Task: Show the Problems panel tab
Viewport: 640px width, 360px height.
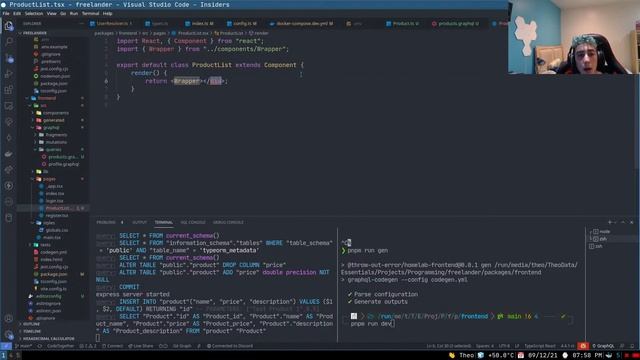Action: [x=106, y=222]
